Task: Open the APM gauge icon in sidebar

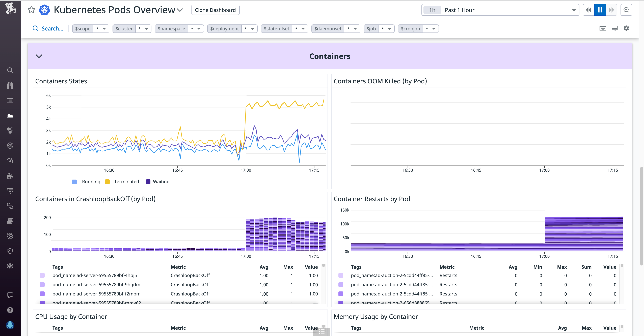Action: pos(10,161)
